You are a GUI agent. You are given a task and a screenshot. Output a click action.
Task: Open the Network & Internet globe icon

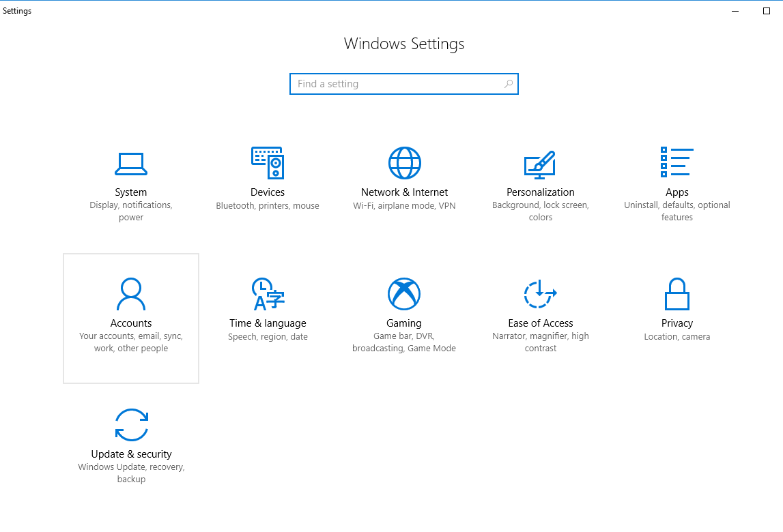click(x=405, y=163)
